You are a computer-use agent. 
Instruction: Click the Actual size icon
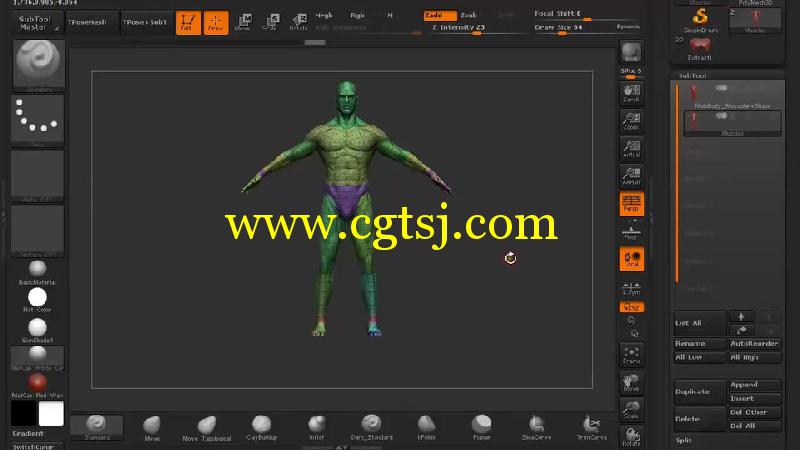coord(631,148)
